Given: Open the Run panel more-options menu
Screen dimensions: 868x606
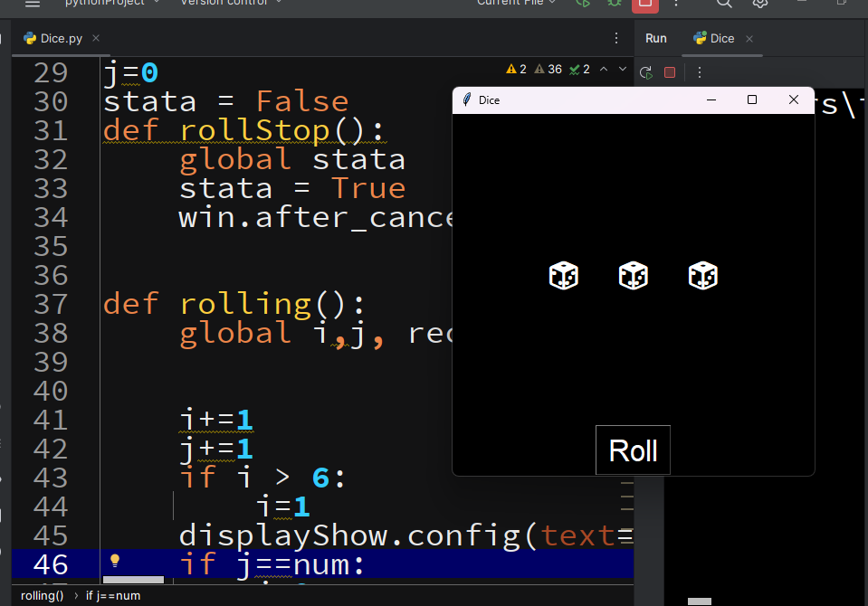Looking at the screenshot, I should point(699,72).
